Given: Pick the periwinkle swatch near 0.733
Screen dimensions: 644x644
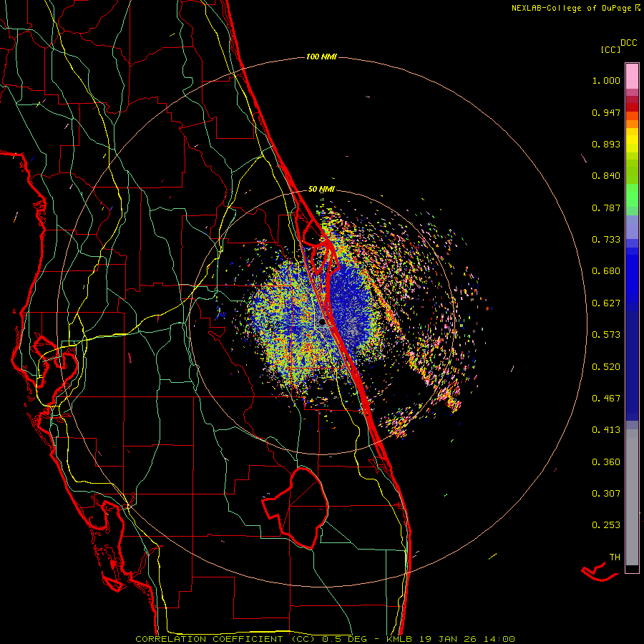Looking at the screenshot, I should coord(632,228).
